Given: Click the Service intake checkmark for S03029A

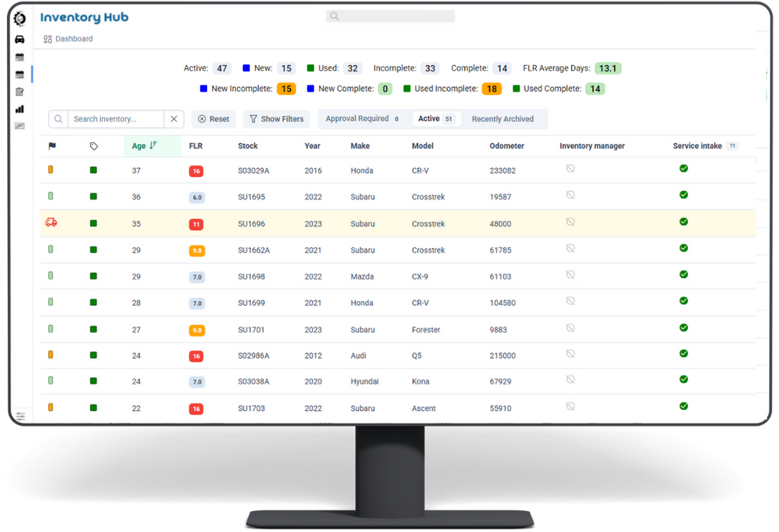Looking at the screenshot, I should coord(683,168).
